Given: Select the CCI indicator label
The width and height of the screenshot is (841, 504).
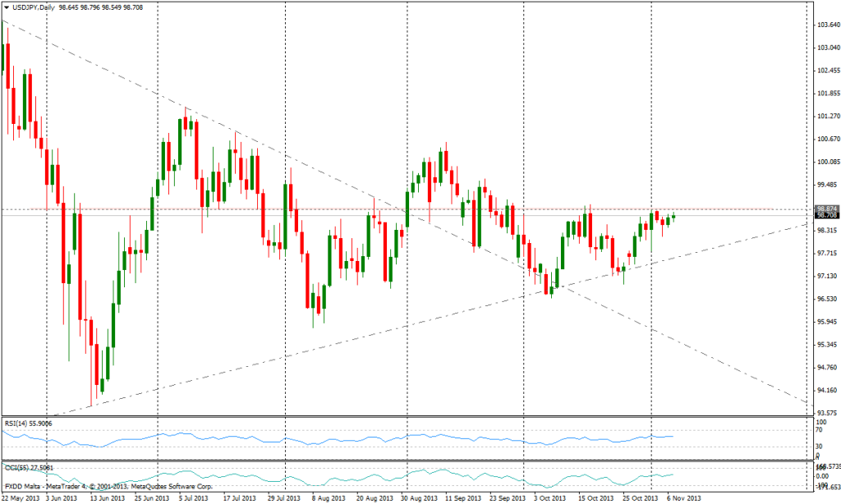Looking at the screenshot, I should 27,467.
